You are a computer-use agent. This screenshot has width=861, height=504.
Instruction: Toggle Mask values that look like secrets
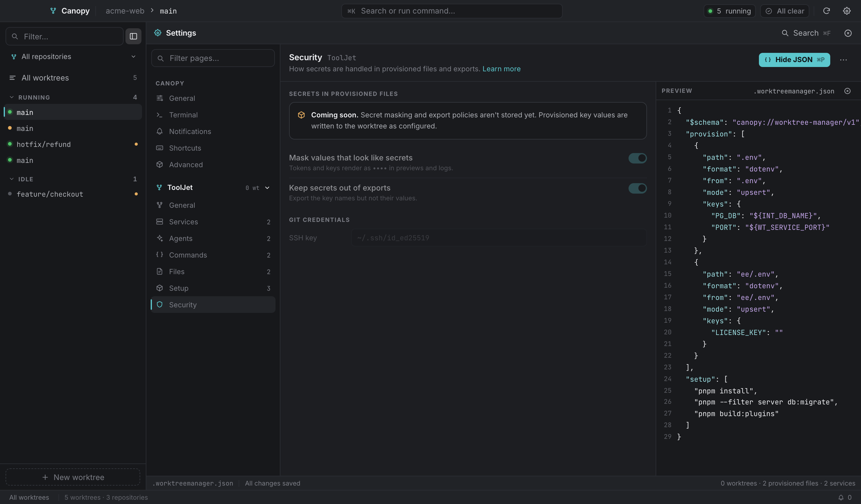(x=637, y=158)
